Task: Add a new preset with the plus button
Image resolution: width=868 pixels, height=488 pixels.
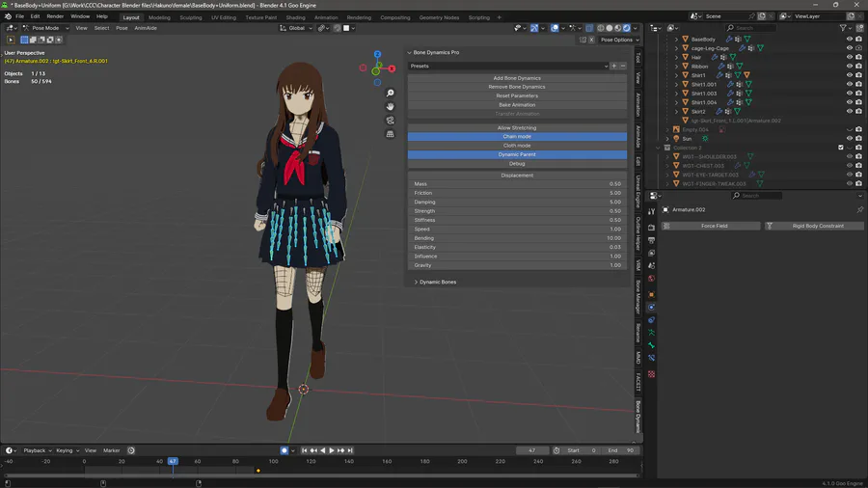Action: (614, 66)
